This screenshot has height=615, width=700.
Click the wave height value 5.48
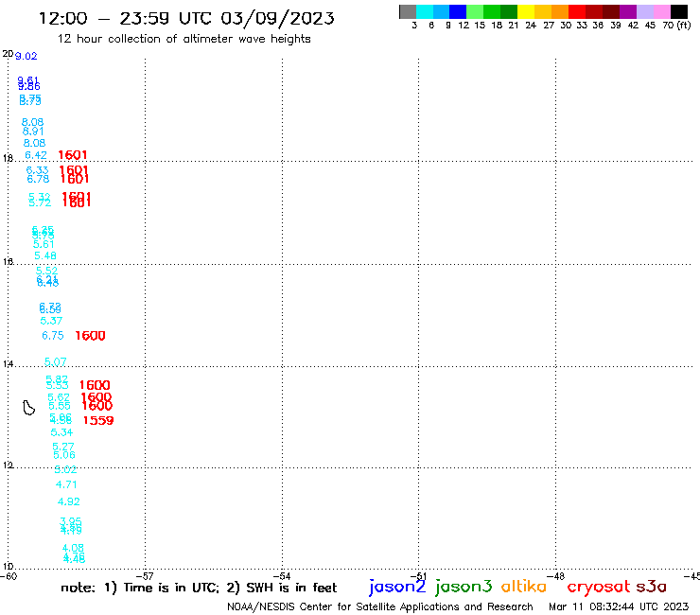(x=45, y=255)
